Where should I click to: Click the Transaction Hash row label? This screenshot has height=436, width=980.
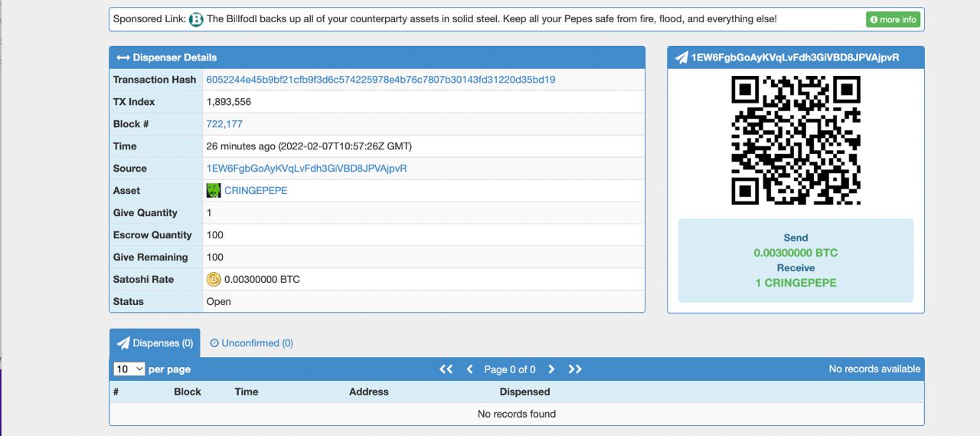(x=155, y=80)
